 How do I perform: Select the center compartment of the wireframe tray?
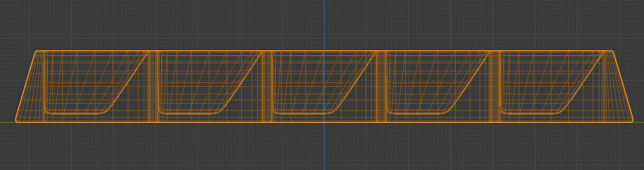324,83
